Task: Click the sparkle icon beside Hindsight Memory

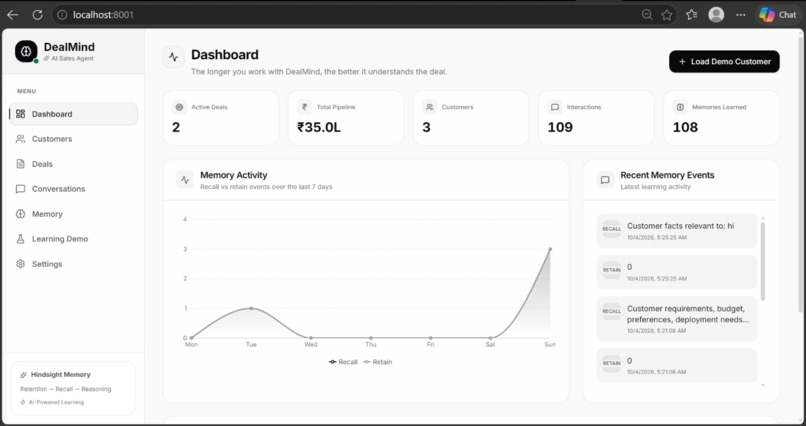Action: point(24,375)
